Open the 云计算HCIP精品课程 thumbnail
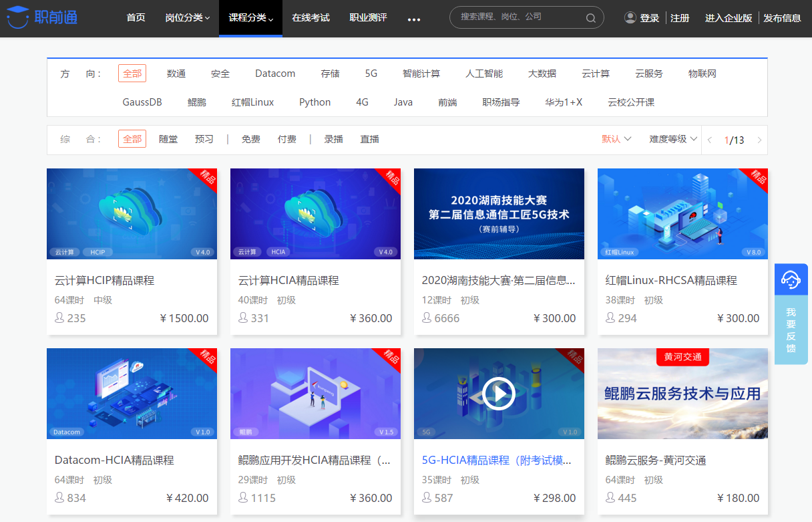 tap(132, 214)
